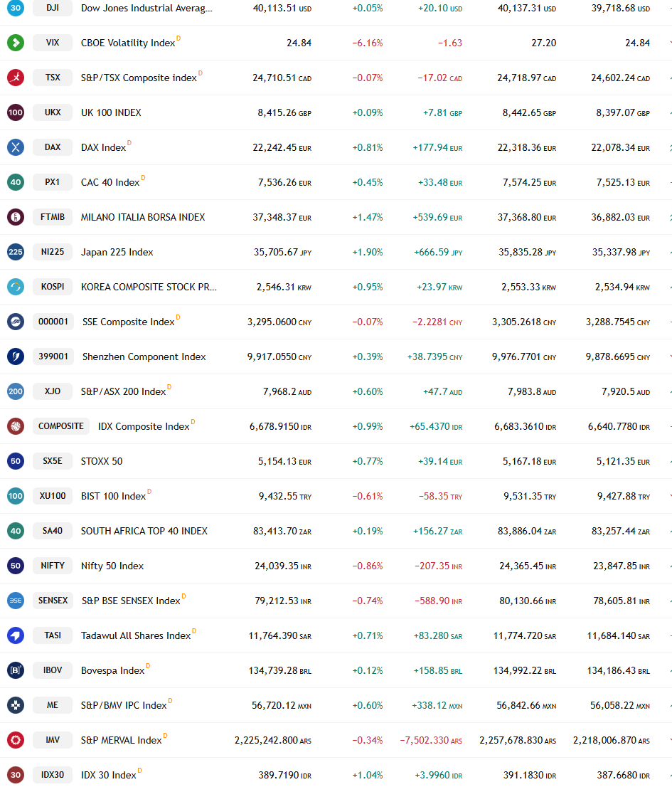Screen dimensions: 672x787
Task: Open SOUTH AFRICA TOP 40 INDEX link
Action: 144,531
